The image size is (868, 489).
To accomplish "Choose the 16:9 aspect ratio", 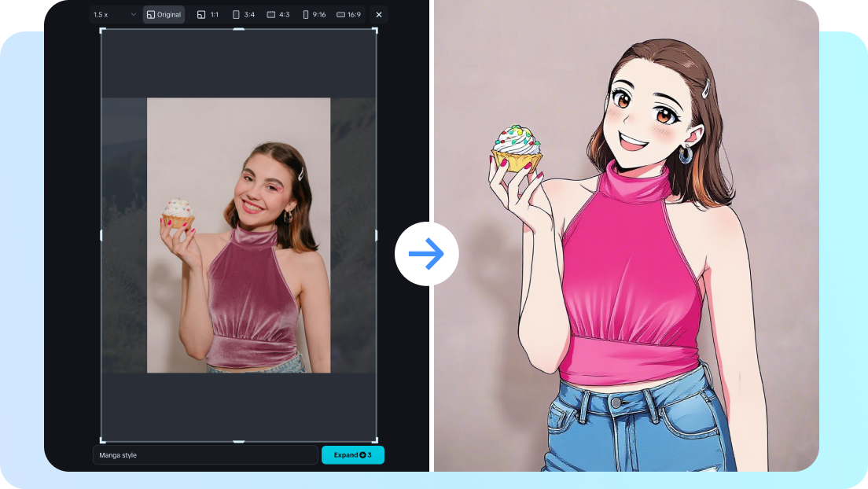I will coord(349,14).
